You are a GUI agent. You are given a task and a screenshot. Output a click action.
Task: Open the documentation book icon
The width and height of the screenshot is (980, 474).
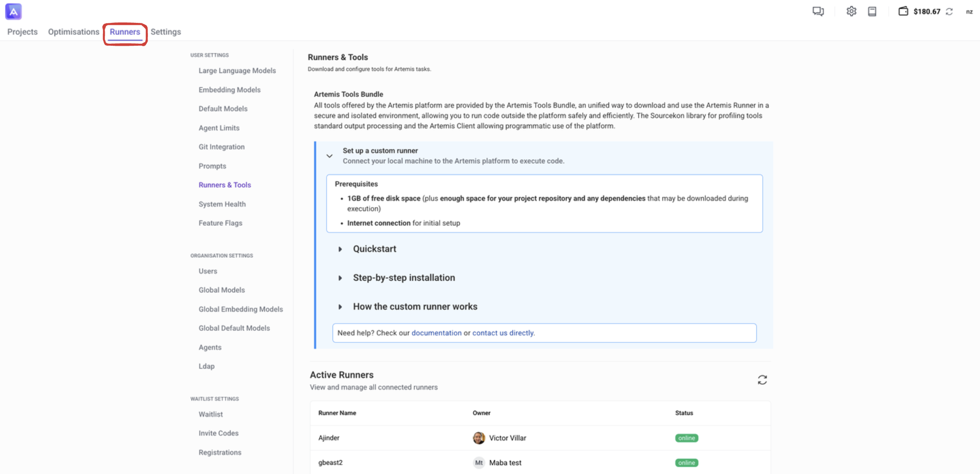click(x=872, y=11)
